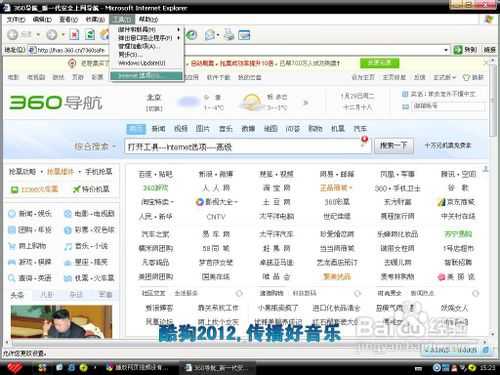This screenshot has width=500, height=375.
Task: Click the Forward arrow toolbar icon
Action: point(52,35)
